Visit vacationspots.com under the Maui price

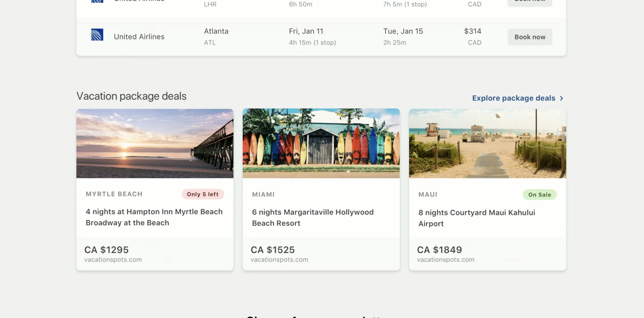446,260
